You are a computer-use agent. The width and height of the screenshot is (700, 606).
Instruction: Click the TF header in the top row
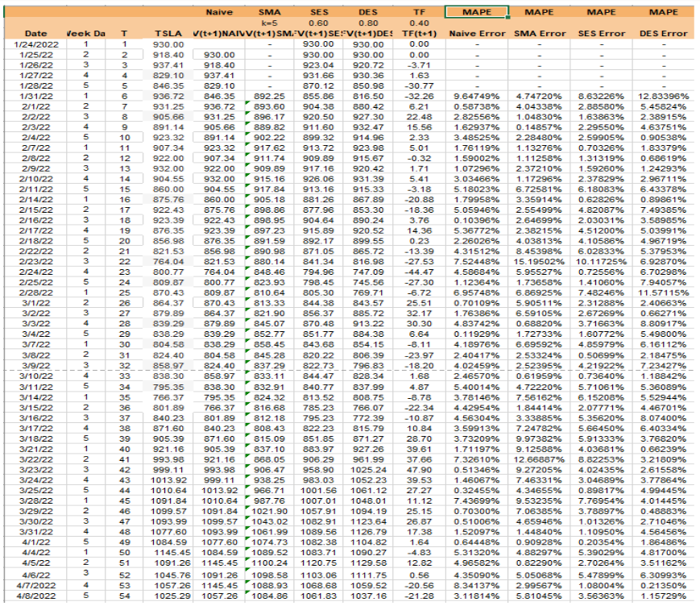point(419,12)
